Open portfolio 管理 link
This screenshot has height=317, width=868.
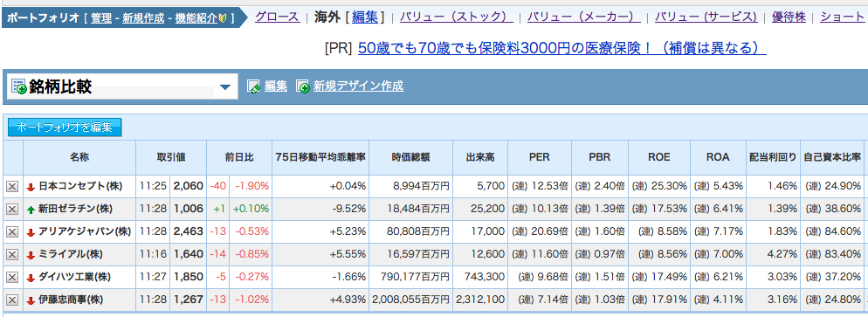coord(101,18)
